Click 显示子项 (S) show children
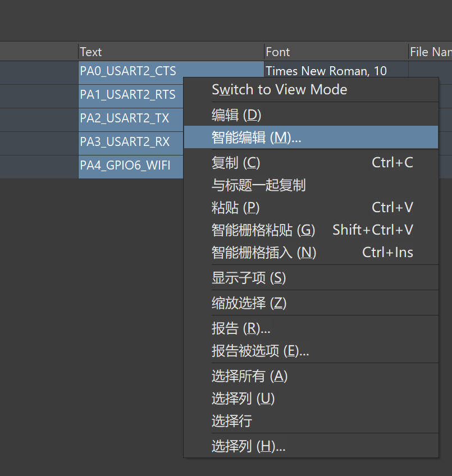This screenshot has height=476, width=452. click(x=249, y=278)
